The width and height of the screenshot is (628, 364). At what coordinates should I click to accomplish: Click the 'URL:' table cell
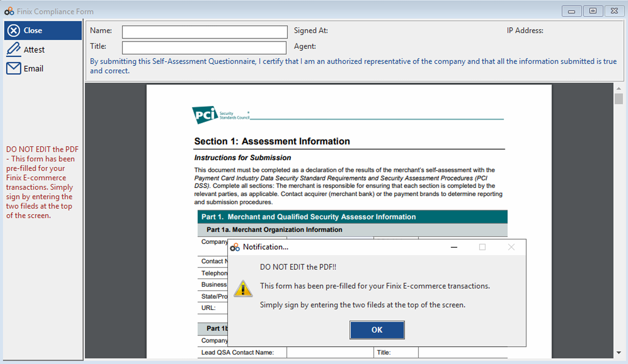[x=213, y=308]
